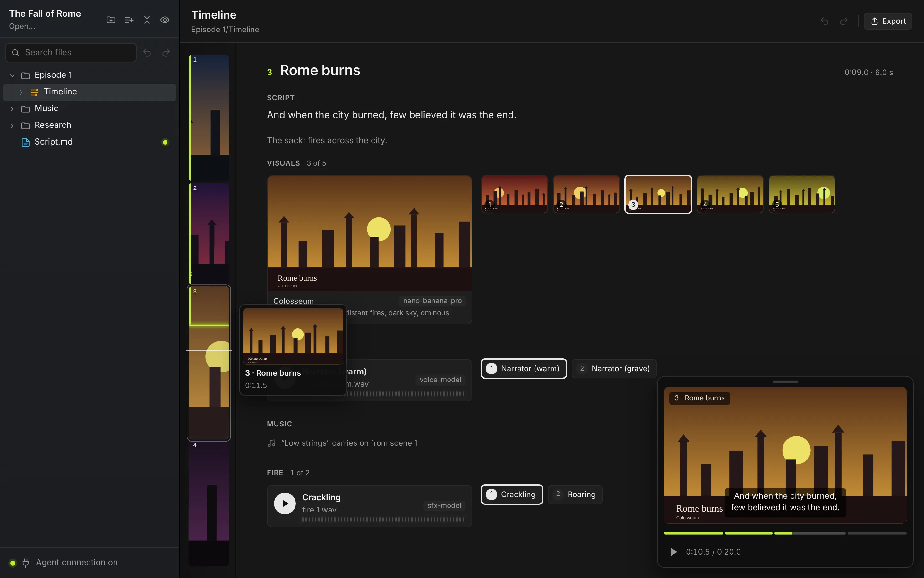Select the Narrator (grave) voice option
Image resolution: width=924 pixels, height=578 pixels.
click(x=614, y=369)
